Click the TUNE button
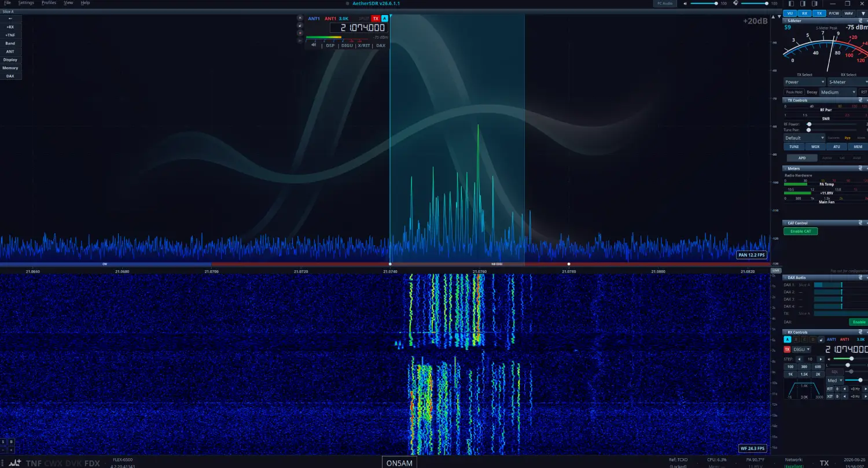The height and width of the screenshot is (468, 868). (x=794, y=147)
